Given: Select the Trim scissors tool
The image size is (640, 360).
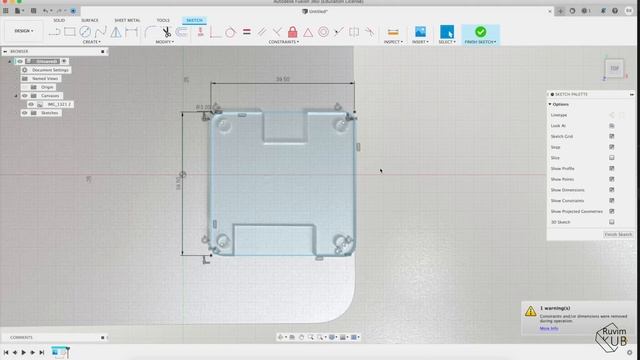Looking at the screenshot, I should (167, 32).
